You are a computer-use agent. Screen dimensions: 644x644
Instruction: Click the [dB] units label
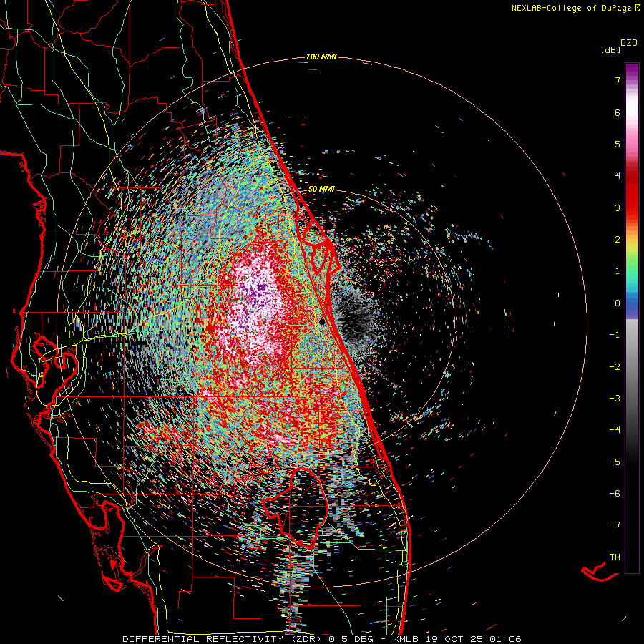coord(611,49)
